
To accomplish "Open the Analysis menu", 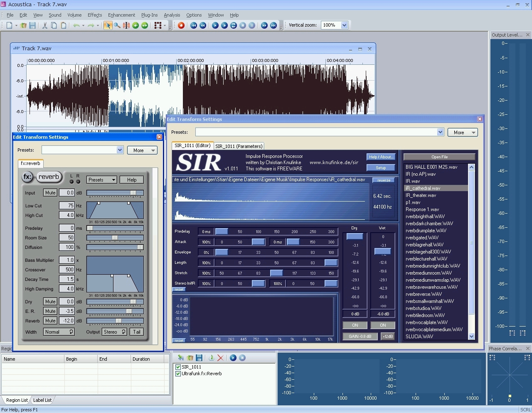I will [172, 15].
